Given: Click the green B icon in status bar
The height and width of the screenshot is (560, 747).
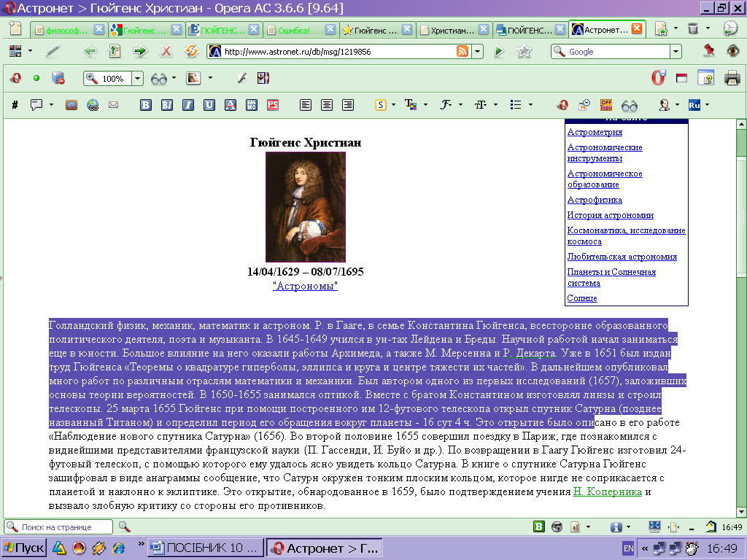Looking at the screenshot, I should [539, 526].
